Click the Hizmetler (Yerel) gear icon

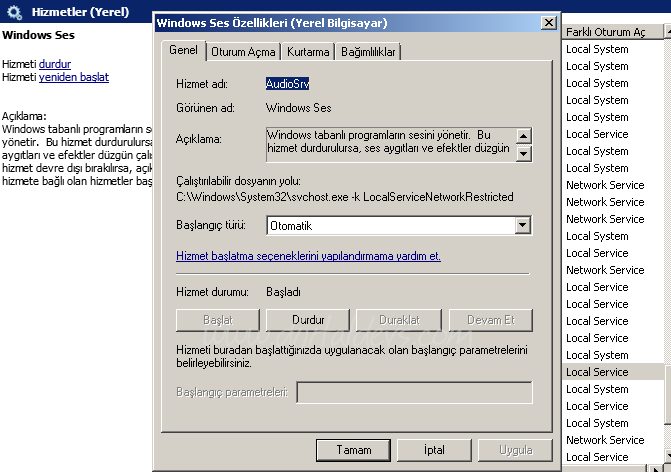tap(14, 11)
